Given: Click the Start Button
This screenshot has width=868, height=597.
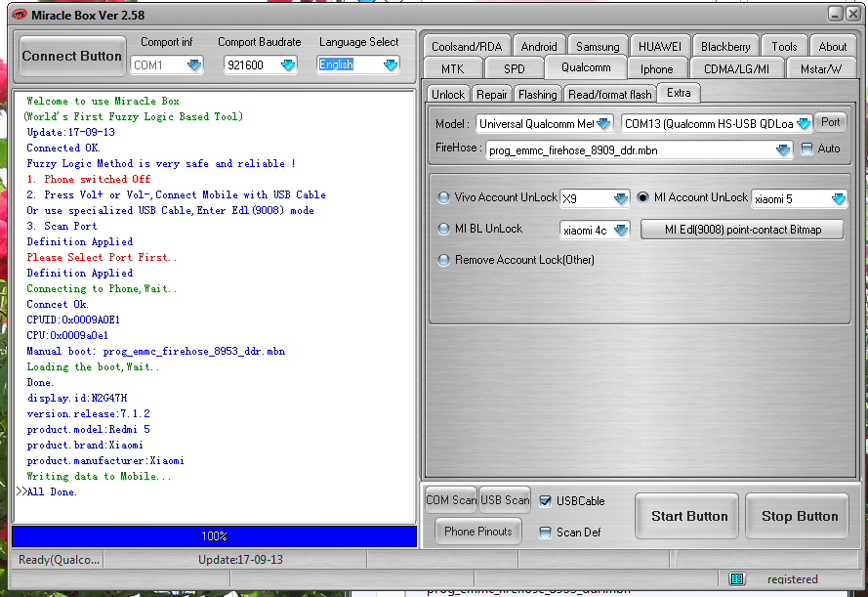Looking at the screenshot, I should [x=687, y=516].
